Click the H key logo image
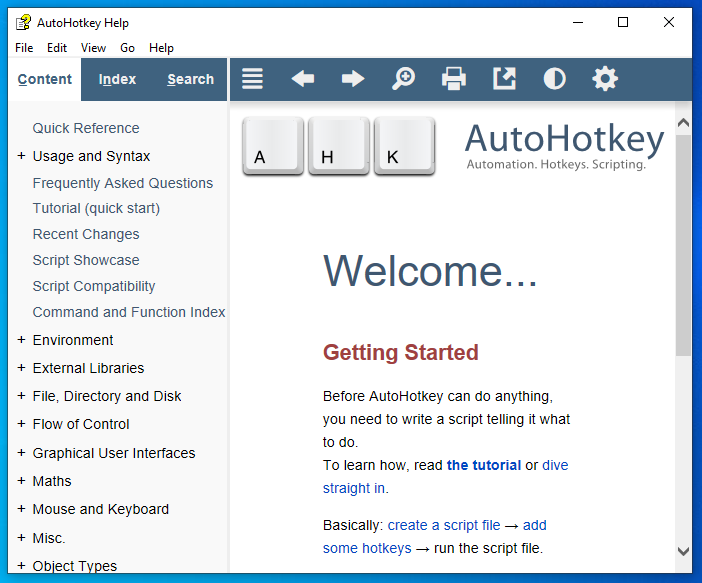Image resolution: width=702 pixels, height=583 pixels. coord(339,146)
